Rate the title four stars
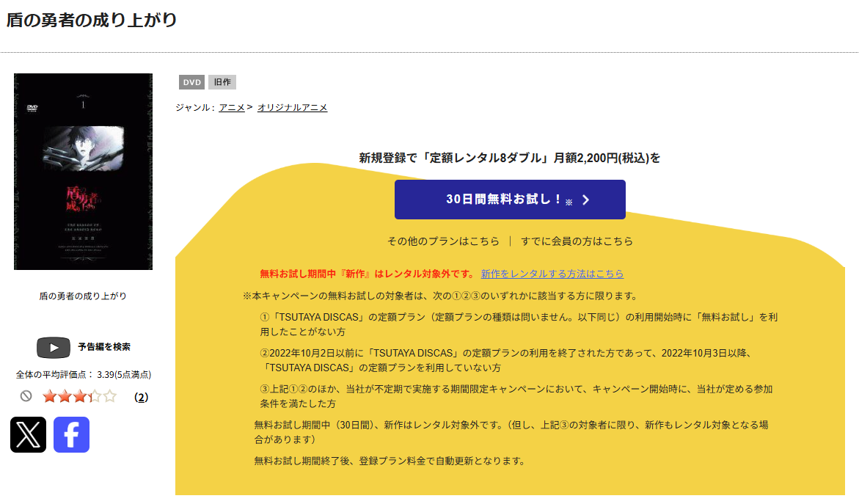 click(x=95, y=396)
